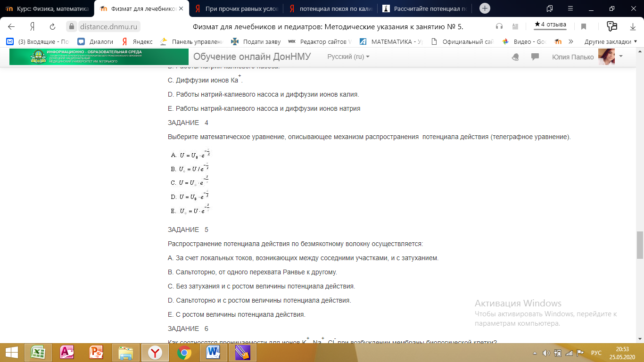Image resolution: width=644 pixels, height=362 pixels.
Task: Open the Яндекс bookmark
Action: [x=137, y=41]
